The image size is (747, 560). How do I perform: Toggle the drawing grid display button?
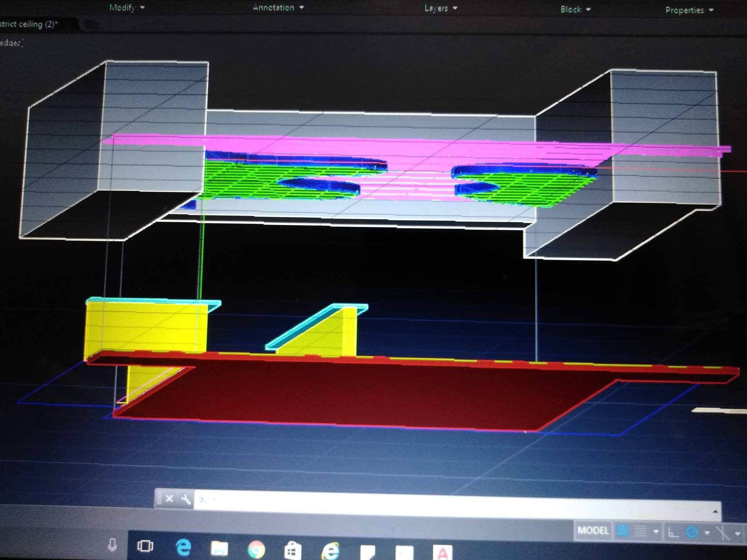[623, 531]
